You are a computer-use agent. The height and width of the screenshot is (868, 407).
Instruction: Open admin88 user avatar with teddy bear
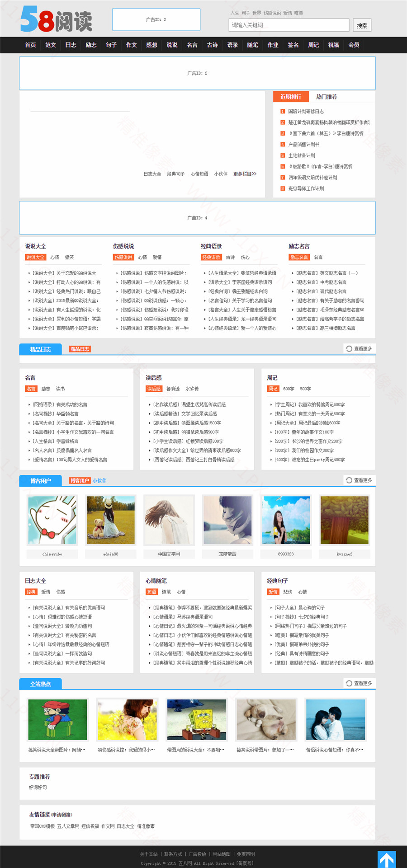[111, 520]
